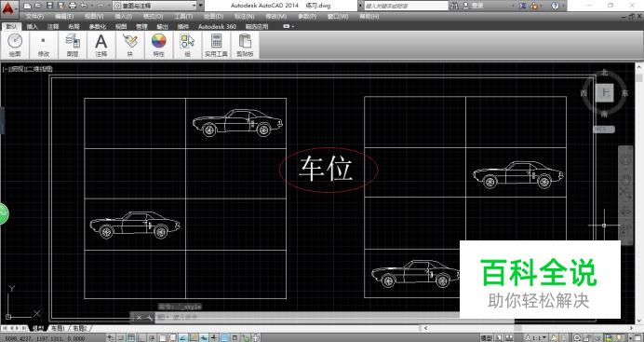The height and width of the screenshot is (342, 644).
Task: Click the Plot printer icon
Action: point(73,6)
